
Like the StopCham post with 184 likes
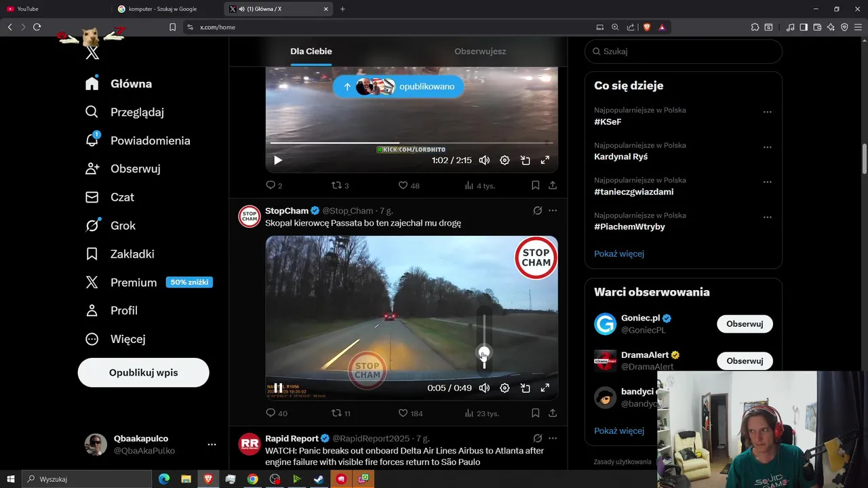410,413
